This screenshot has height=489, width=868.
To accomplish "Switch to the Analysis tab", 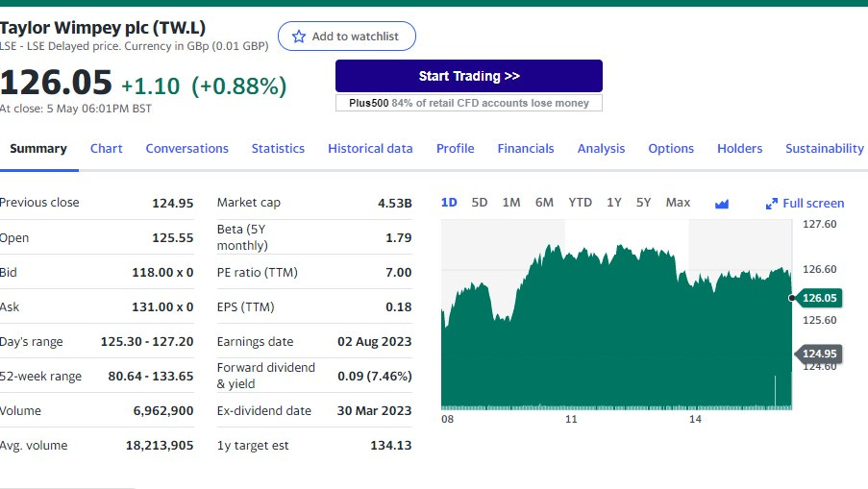I will pos(601,148).
